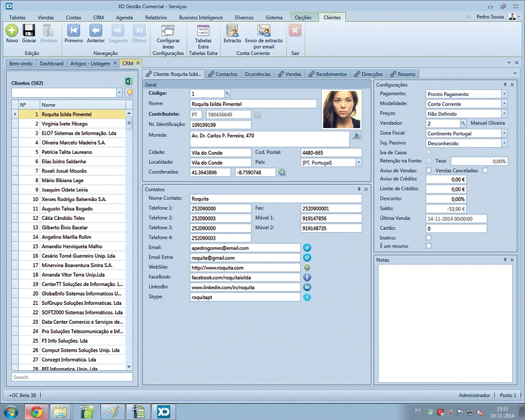This screenshot has width=525, height=420.
Task: Open the Facebook icon next to profile field
Action: pos(307,277)
